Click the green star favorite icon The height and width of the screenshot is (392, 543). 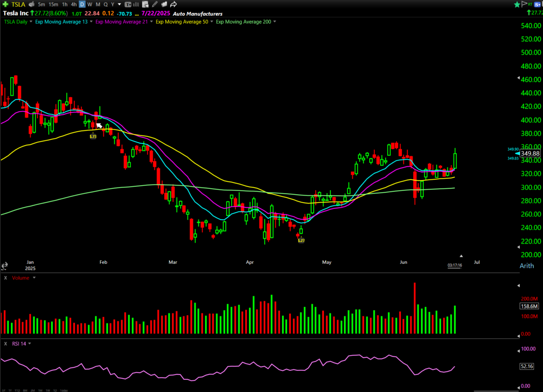point(517,4)
